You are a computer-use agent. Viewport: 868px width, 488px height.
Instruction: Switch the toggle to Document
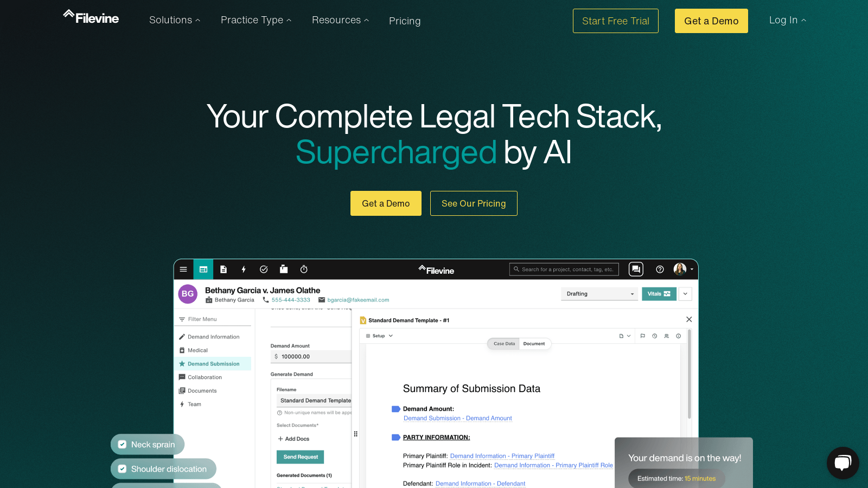[534, 344]
